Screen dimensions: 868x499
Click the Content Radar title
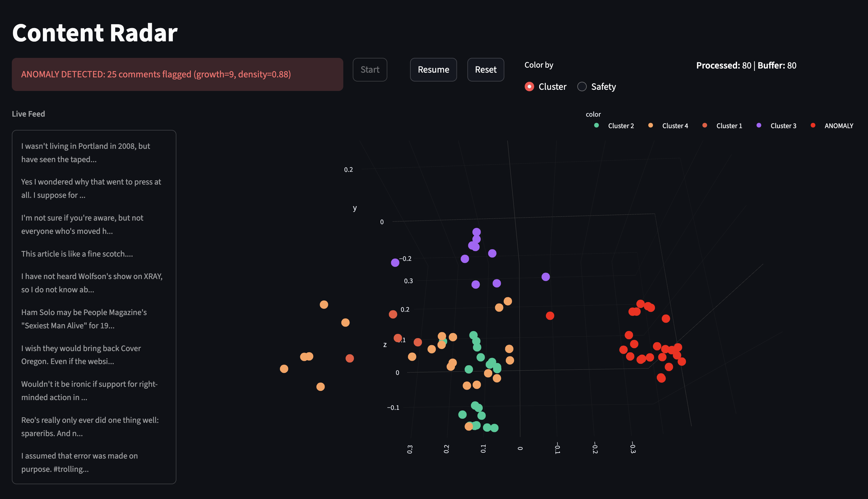(x=95, y=33)
